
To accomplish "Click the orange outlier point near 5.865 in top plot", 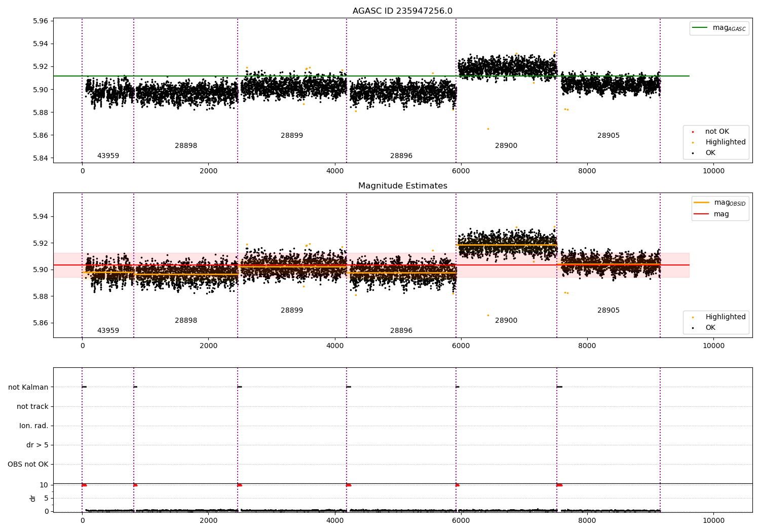I will (x=488, y=129).
